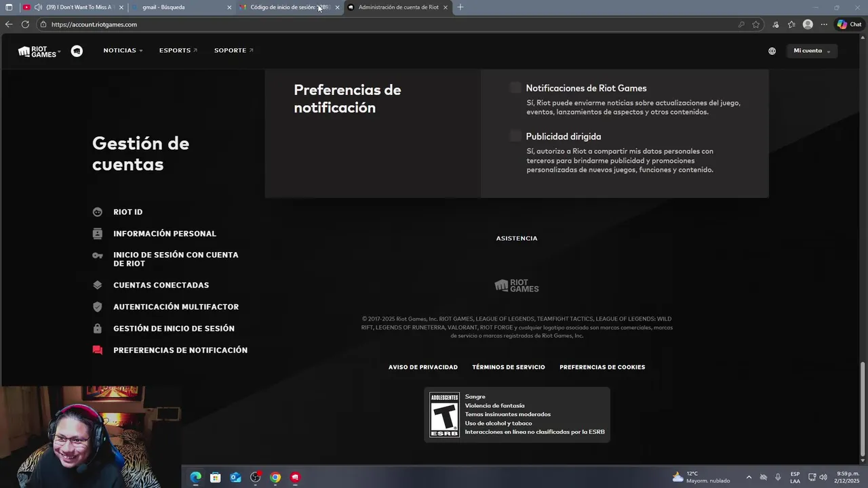This screenshot has height=488, width=868.
Task: Open the weather widget showing 12°C
Action: coord(701,477)
